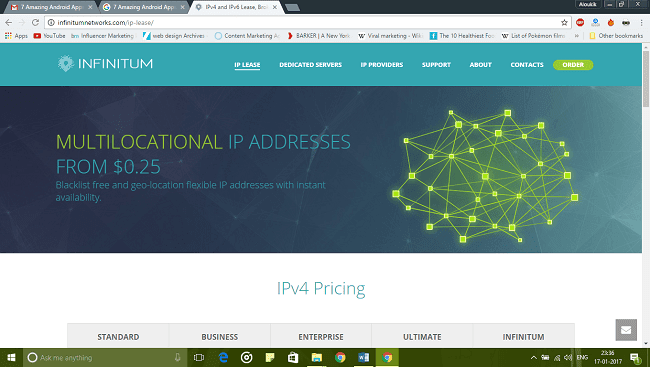Open Microsoft Word from the taskbar
This screenshot has height=367, width=650.
point(364,357)
